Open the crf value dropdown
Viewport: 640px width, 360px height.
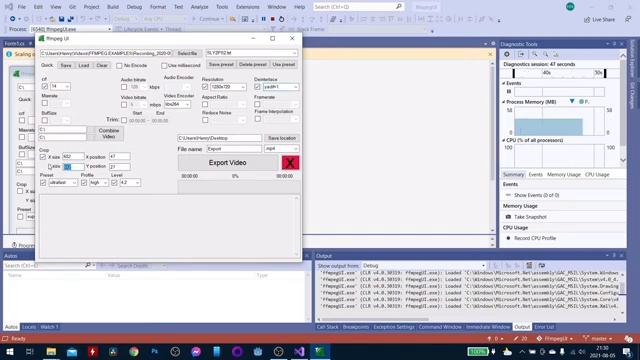click(67, 87)
